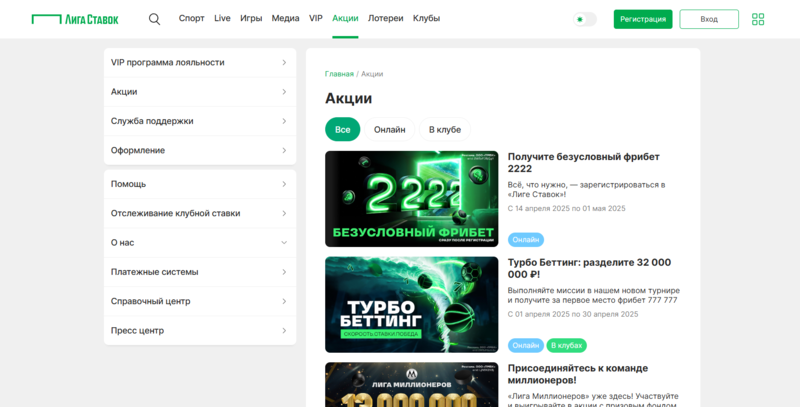Click 'Пресс центр' sidebar text
The image size is (800, 407).
(137, 330)
